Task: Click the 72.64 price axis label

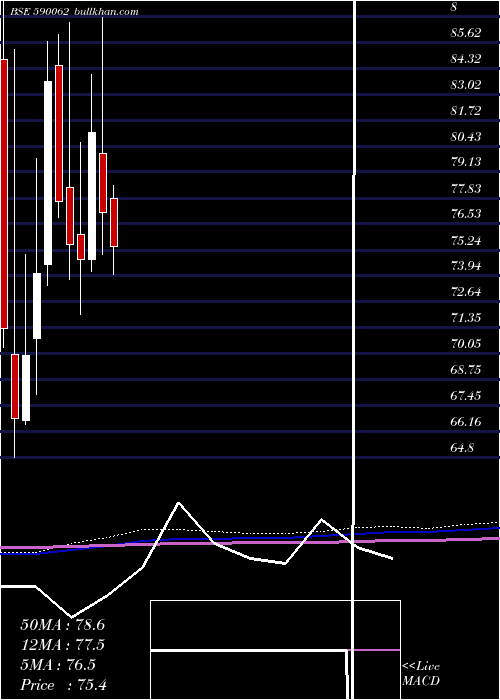Action: coord(466,292)
